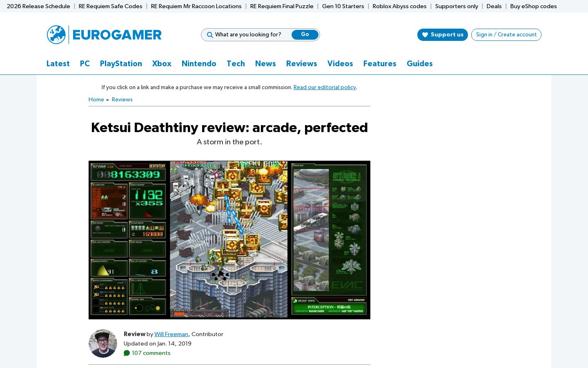Click the green comments bubble icon
Image resolution: width=588 pixels, height=368 pixels.
127,353
